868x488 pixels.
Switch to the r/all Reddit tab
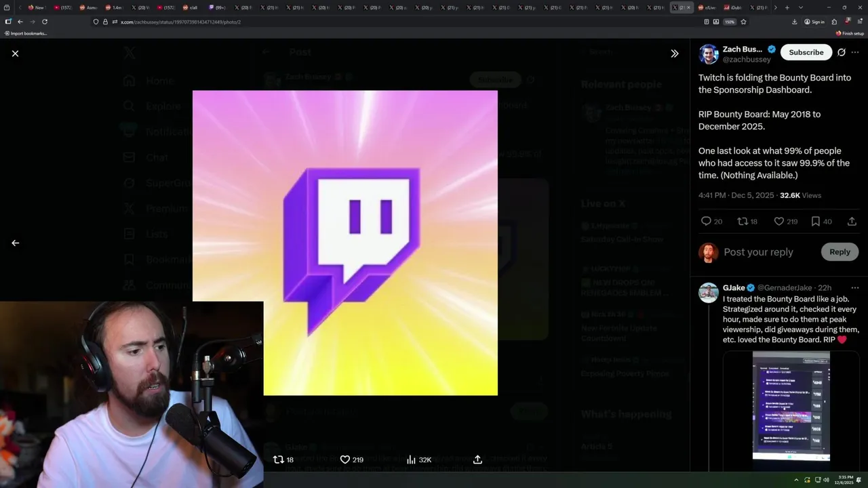click(191, 7)
